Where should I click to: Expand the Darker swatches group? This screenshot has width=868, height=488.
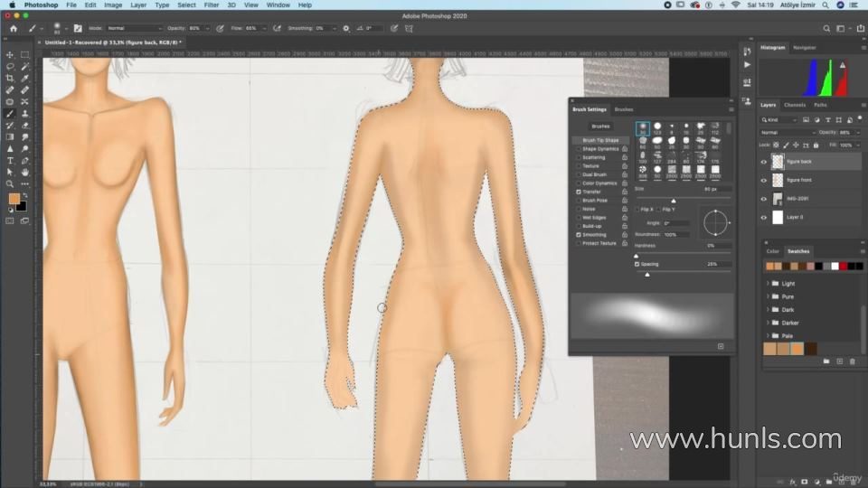coord(768,323)
